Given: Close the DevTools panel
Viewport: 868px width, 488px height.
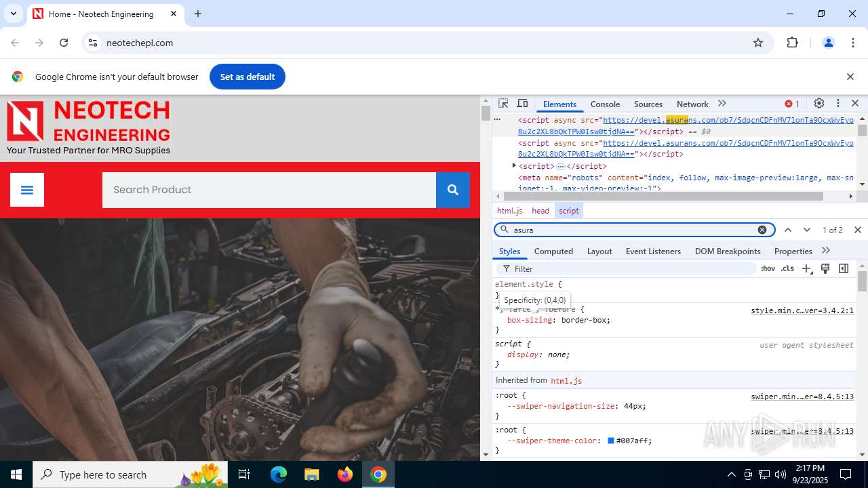Looking at the screenshot, I should coord(855,104).
